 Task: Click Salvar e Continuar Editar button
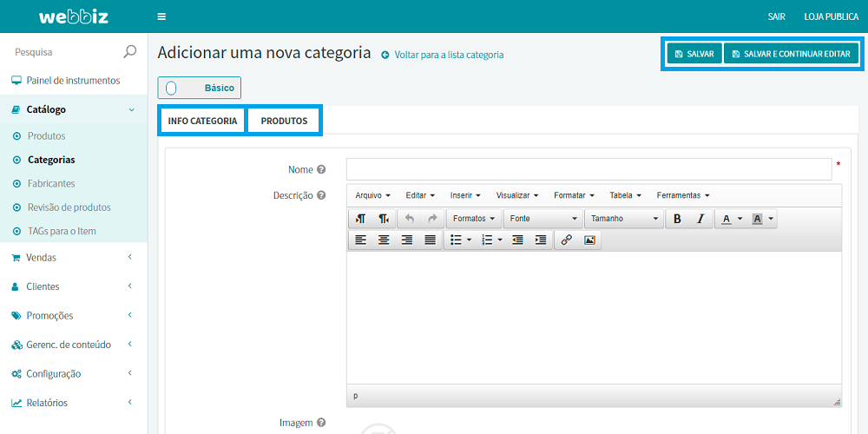point(791,54)
